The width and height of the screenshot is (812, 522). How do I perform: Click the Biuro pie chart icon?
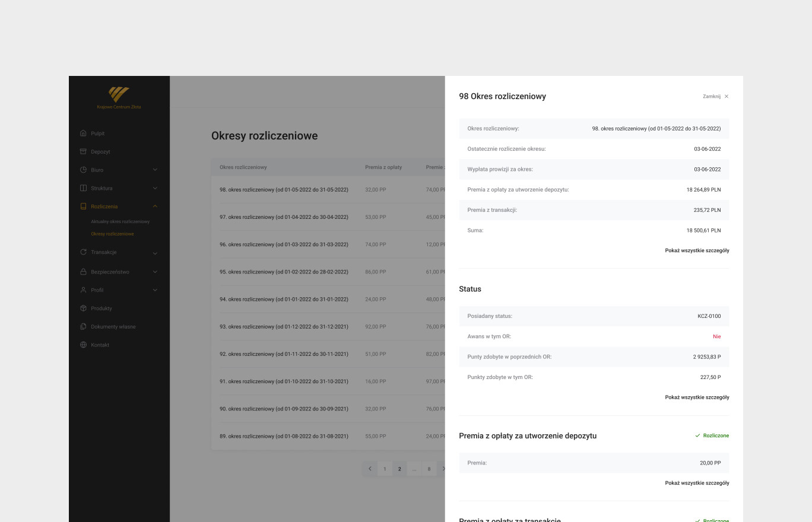[x=83, y=170]
